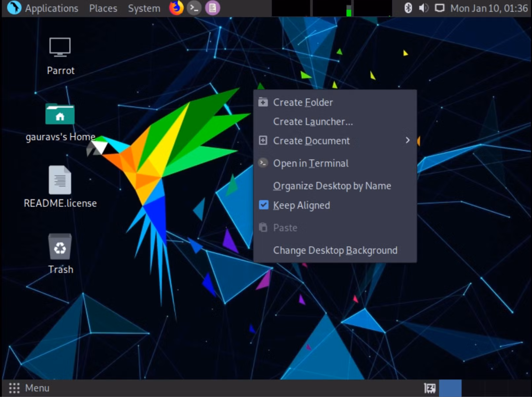Viewport: 532px width, 397px height.
Task: Click the show desktop icon in bottom panel
Action: (x=430, y=388)
